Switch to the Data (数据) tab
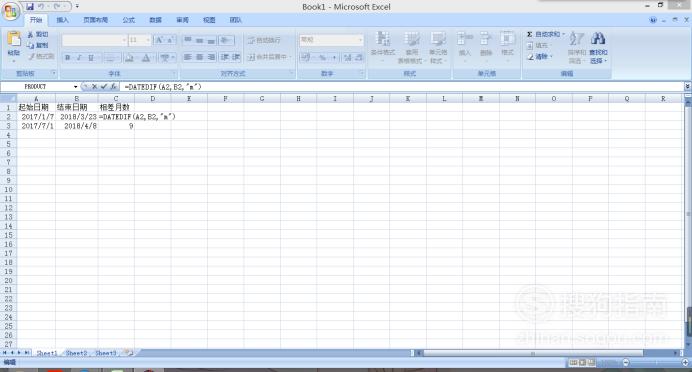Viewport: 692px width, 372px height. [155, 20]
